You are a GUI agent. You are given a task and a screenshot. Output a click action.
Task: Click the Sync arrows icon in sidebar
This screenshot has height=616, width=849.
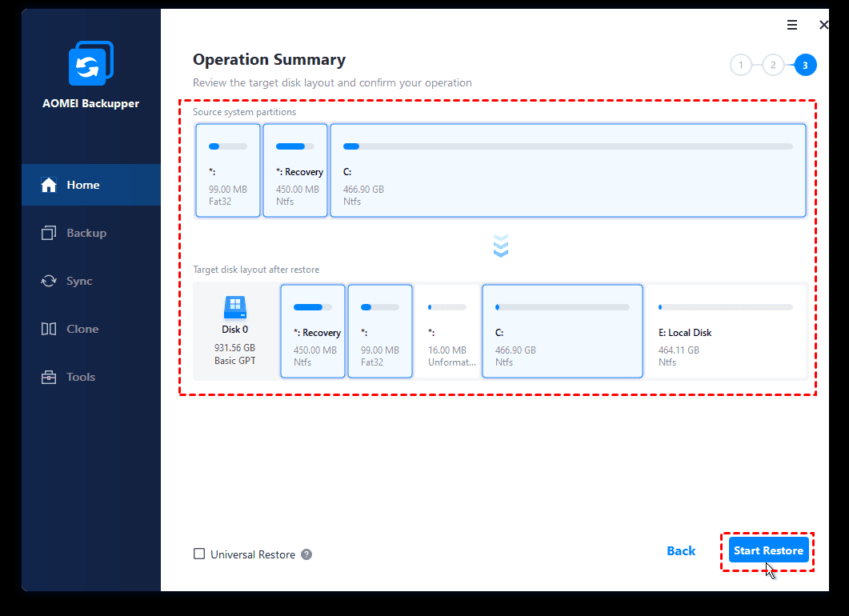(x=49, y=281)
